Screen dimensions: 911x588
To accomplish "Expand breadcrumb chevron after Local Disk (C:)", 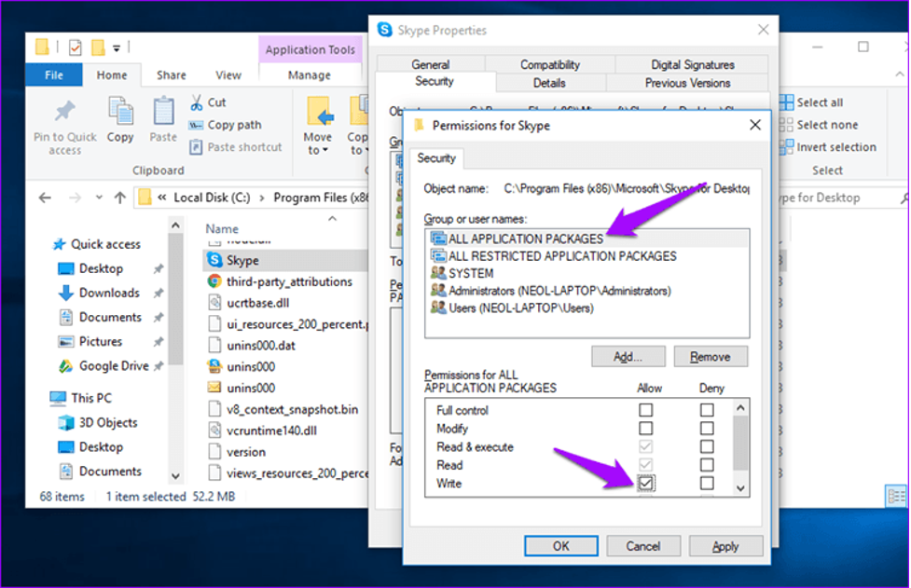I will coord(262,198).
